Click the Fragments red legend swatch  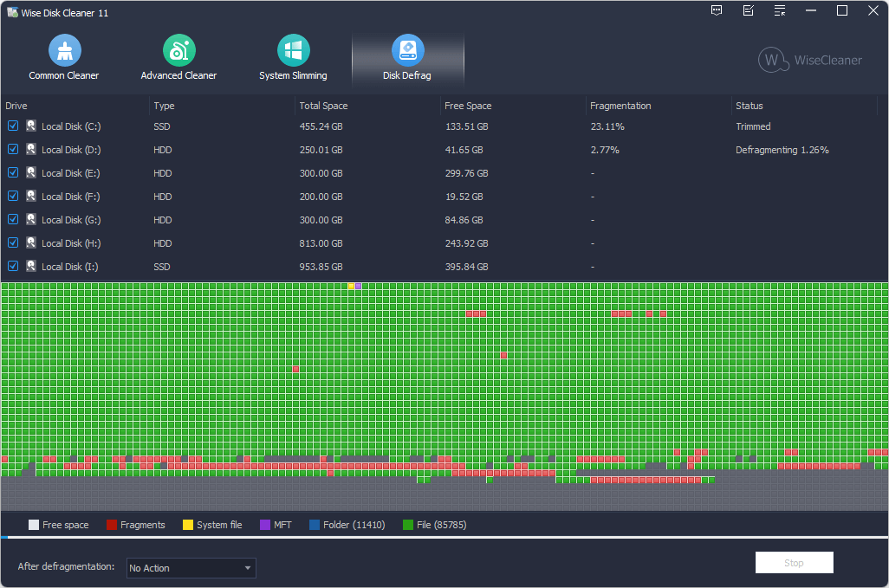coord(112,525)
